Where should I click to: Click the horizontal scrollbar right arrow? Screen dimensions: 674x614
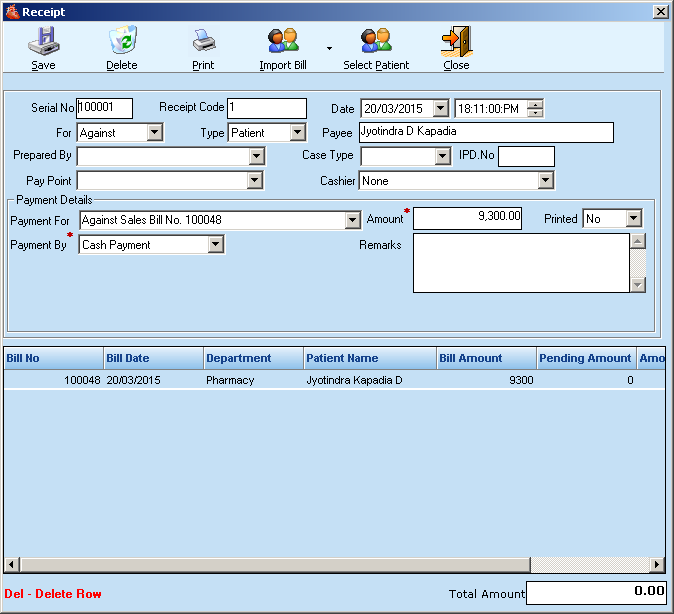coord(657,565)
